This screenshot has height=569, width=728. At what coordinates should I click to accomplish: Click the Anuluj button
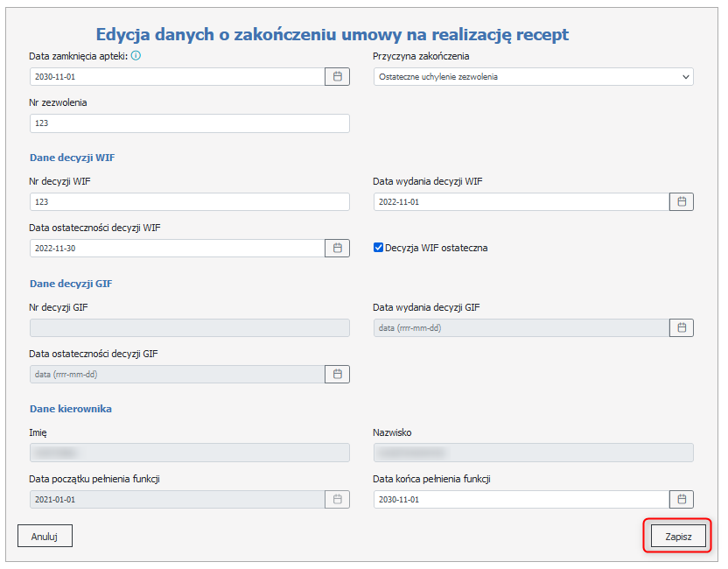pos(45,537)
